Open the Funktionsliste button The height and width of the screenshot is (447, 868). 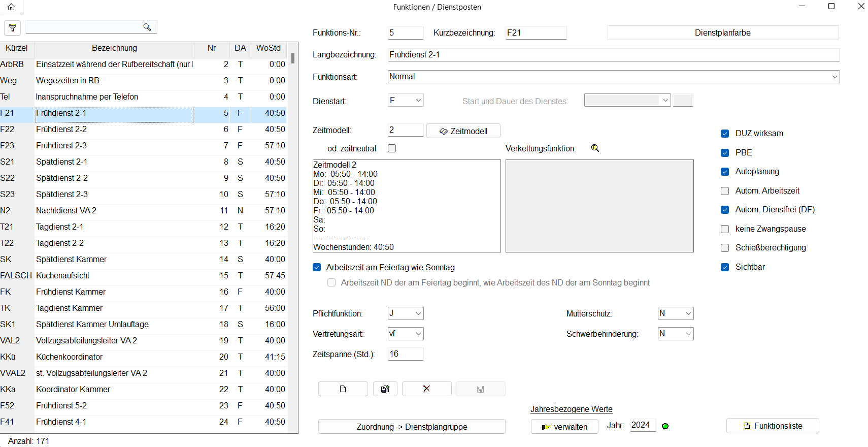pyautogui.click(x=773, y=426)
